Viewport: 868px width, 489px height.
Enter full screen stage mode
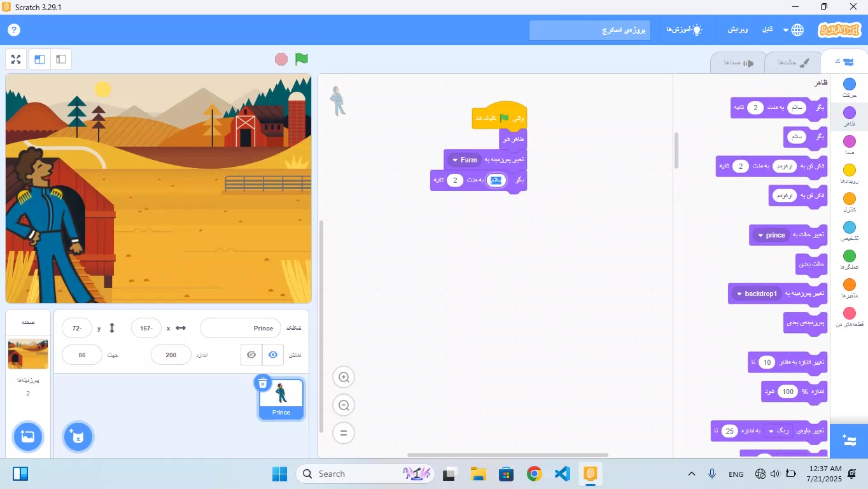[x=17, y=59]
